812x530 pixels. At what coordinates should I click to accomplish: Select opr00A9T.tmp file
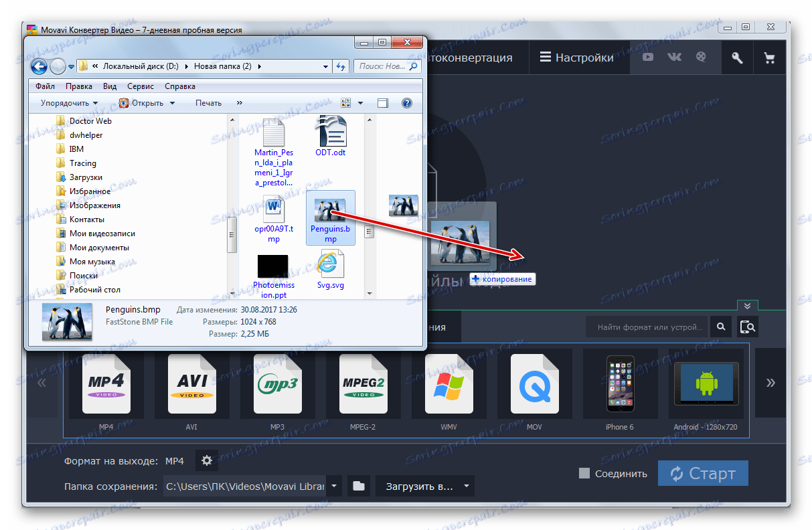tap(274, 220)
